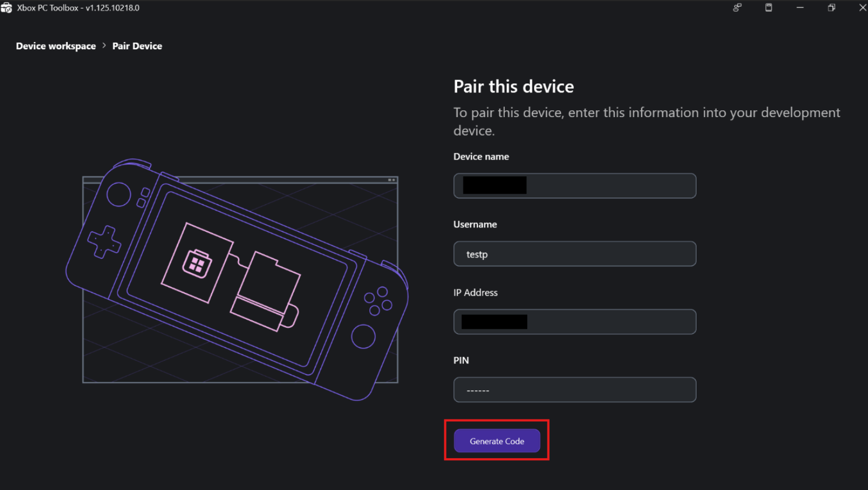The width and height of the screenshot is (868, 490).
Task: Select the Pair Device breadcrumb
Action: 137,46
